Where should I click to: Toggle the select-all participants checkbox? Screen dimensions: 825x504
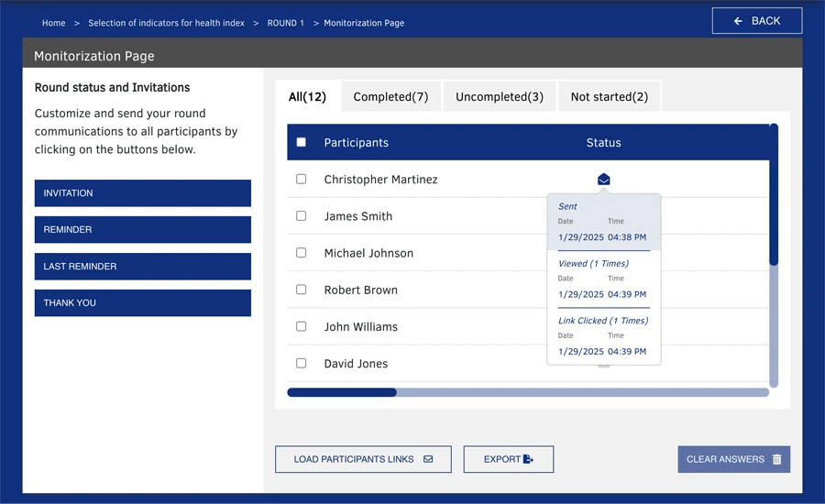[301, 142]
